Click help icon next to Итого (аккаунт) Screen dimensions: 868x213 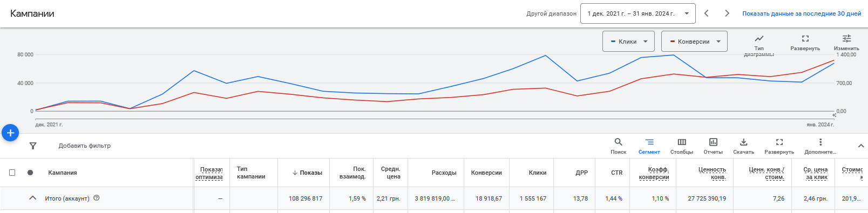pos(97,198)
